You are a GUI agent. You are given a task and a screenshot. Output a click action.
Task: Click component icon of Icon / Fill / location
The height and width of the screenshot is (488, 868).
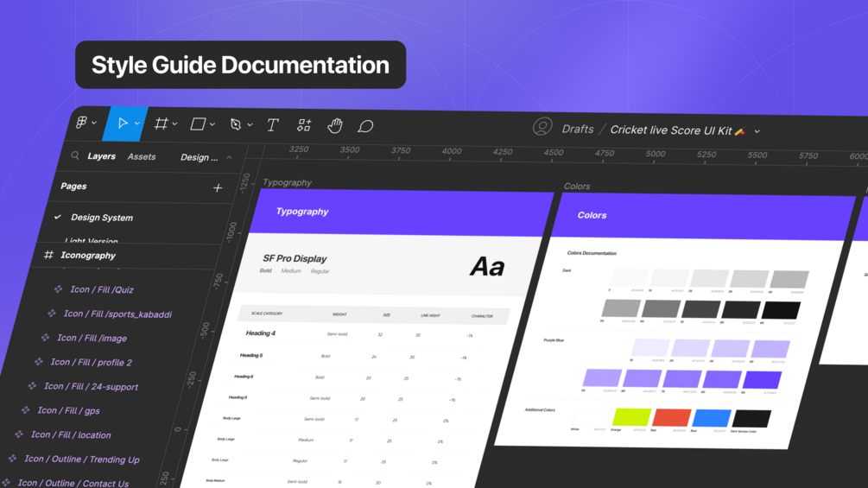tap(19, 434)
